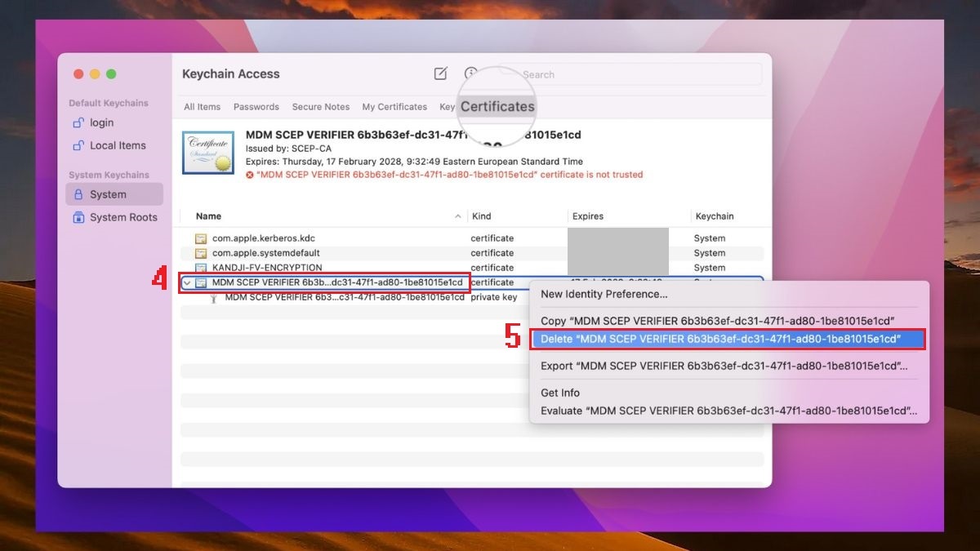Select the MDM SCEP VERIFIER certificate name
The width and height of the screenshot is (980, 551).
pyautogui.click(x=337, y=282)
